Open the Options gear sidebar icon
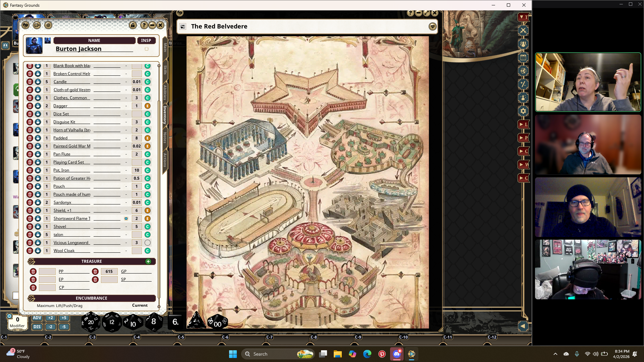The height and width of the screenshot is (362, 644). pyautogui.click(x=523, y=111)
